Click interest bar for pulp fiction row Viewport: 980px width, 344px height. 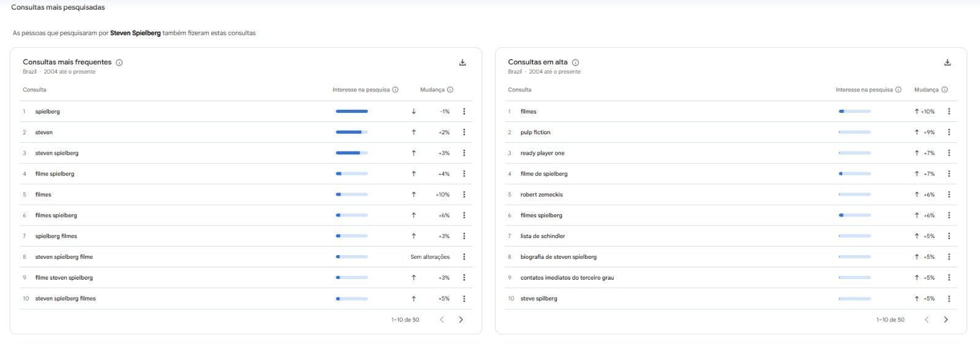click(854, 132)
